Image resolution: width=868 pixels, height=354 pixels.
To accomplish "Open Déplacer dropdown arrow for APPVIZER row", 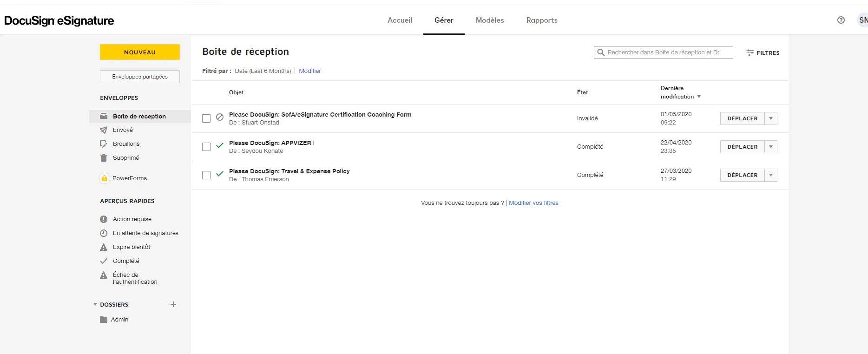I will 771,147.
